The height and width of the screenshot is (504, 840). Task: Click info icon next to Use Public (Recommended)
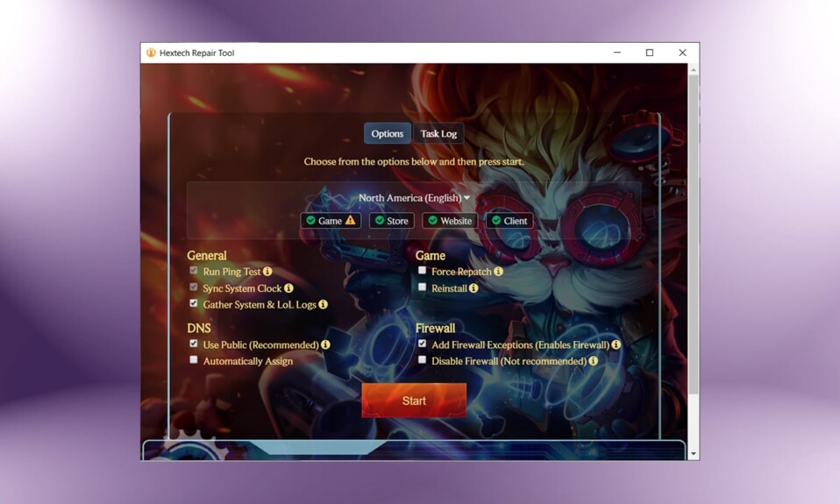click(x=325, y=345)
